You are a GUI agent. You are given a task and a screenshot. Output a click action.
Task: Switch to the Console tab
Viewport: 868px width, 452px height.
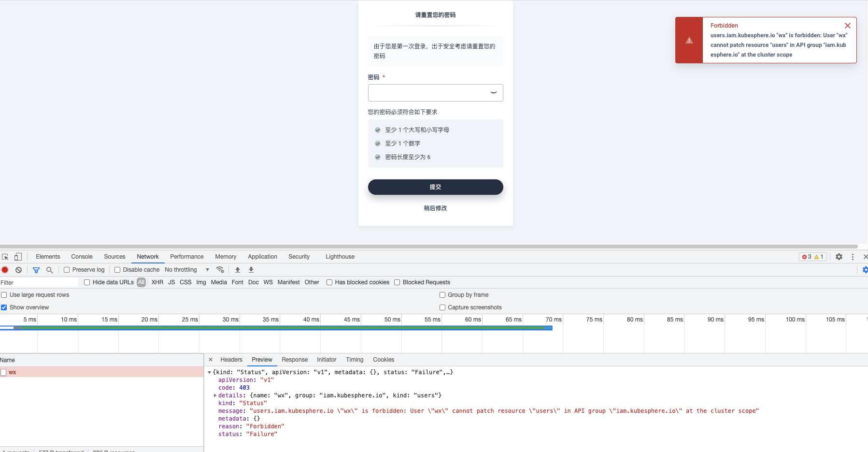[82, 257]
